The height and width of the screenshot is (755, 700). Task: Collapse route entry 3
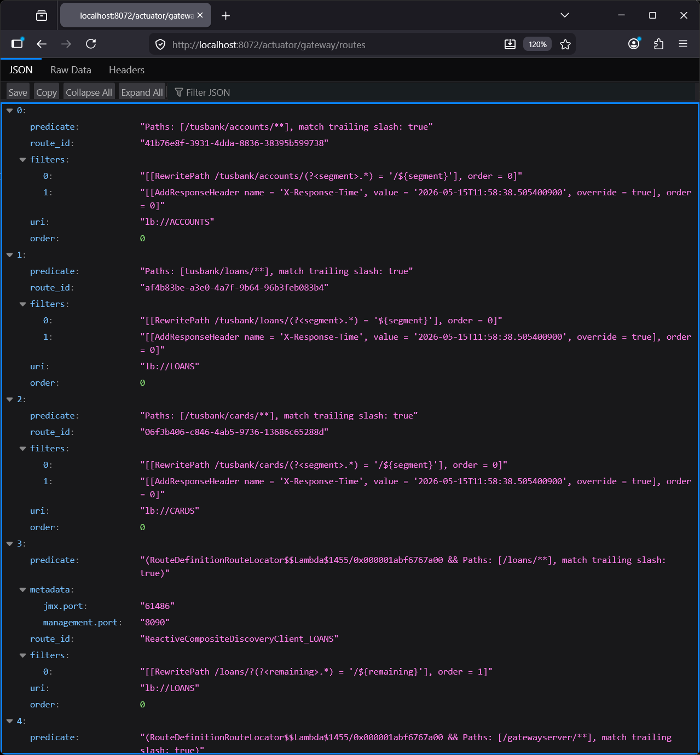pyautogui.click(x=9, y=544)
